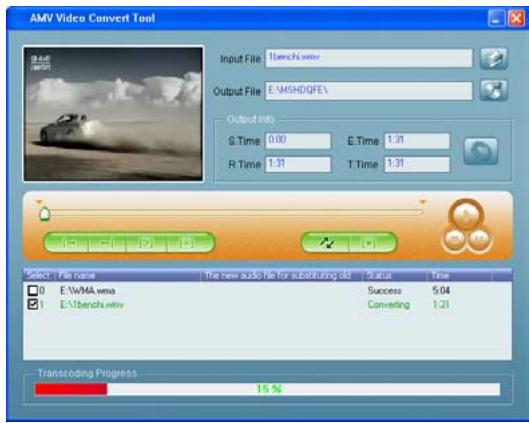The width and height of the screenshot is (529, 423).
Task: Play the video preview
Action: 466,216
